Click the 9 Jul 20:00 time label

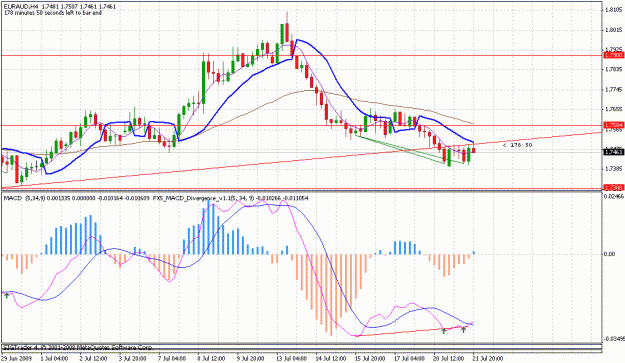pyautogui.click(x=250, y=359)
